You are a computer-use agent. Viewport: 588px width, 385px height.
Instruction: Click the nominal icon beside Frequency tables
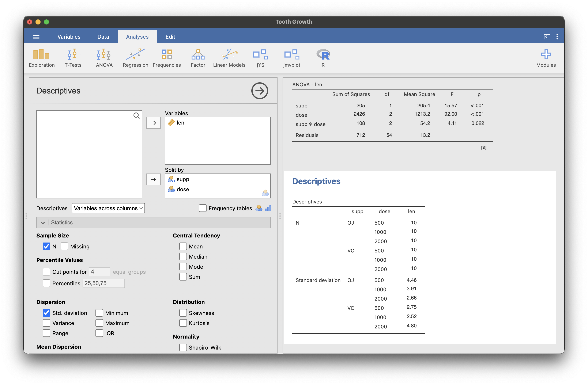pos(259,208)
